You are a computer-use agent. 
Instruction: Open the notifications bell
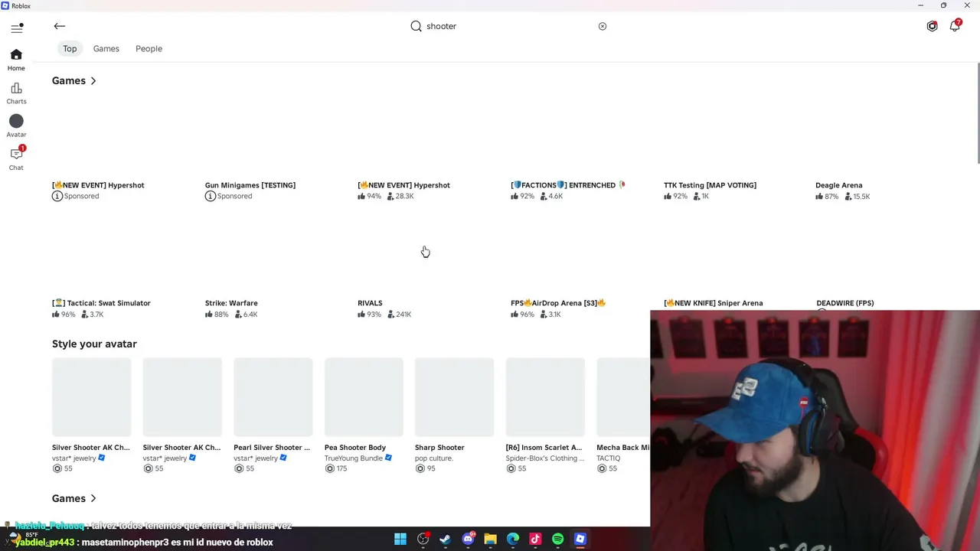(955, 26)
